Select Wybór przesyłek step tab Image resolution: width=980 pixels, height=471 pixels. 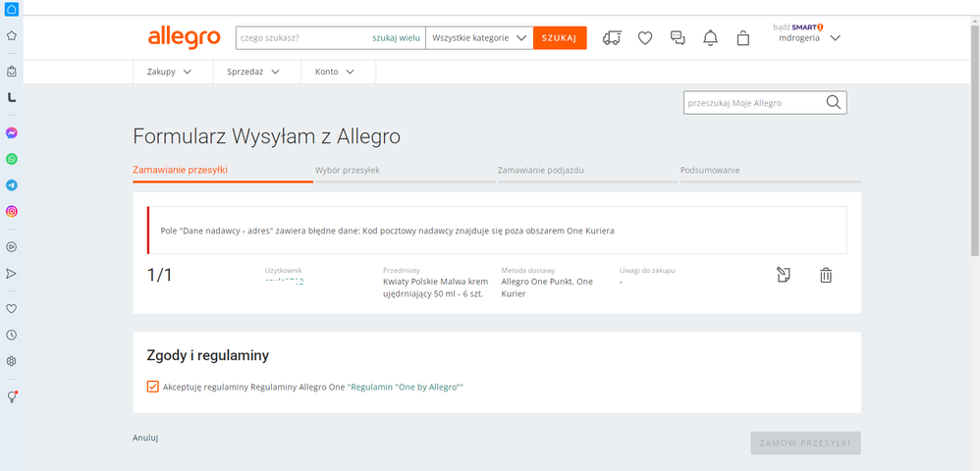pyautogui.click(x=406, y=171)
